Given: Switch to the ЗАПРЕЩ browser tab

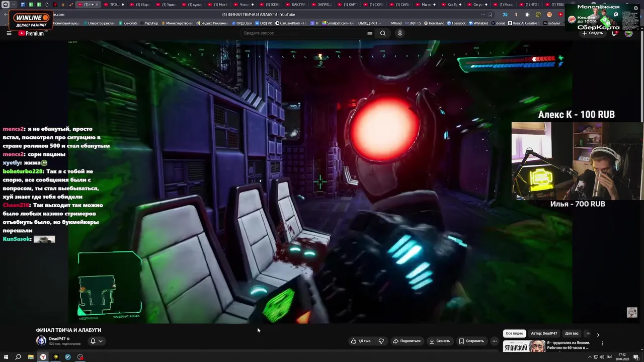Looking at the screenshot, I should (x=322, y=5).
